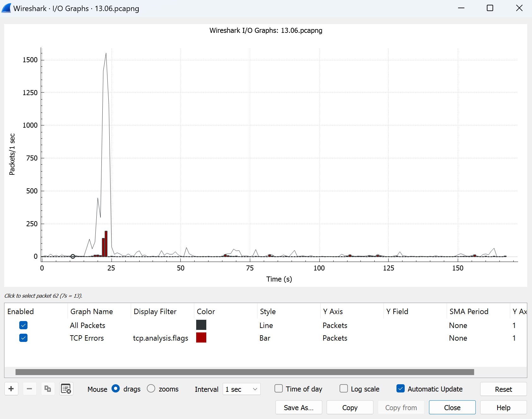This screenshot has width=532, height=419.
Task: Remove the selected graph with minus button
Action: click(29, 389)
